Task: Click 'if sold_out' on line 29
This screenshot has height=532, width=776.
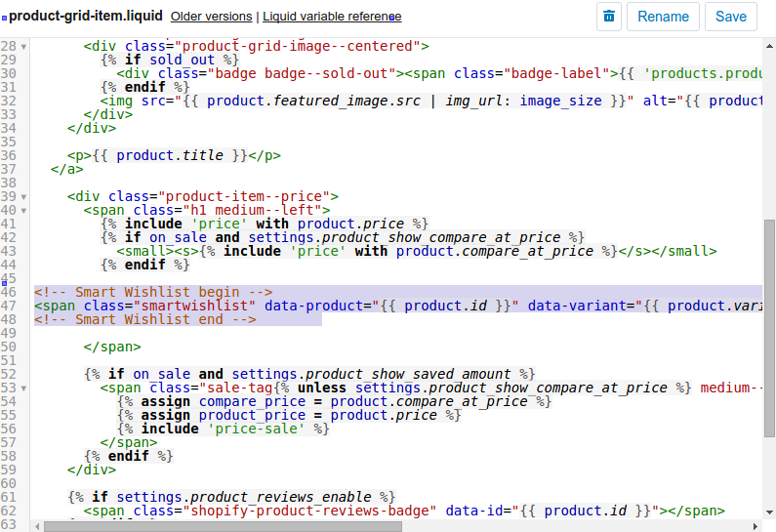Action: 170,60
